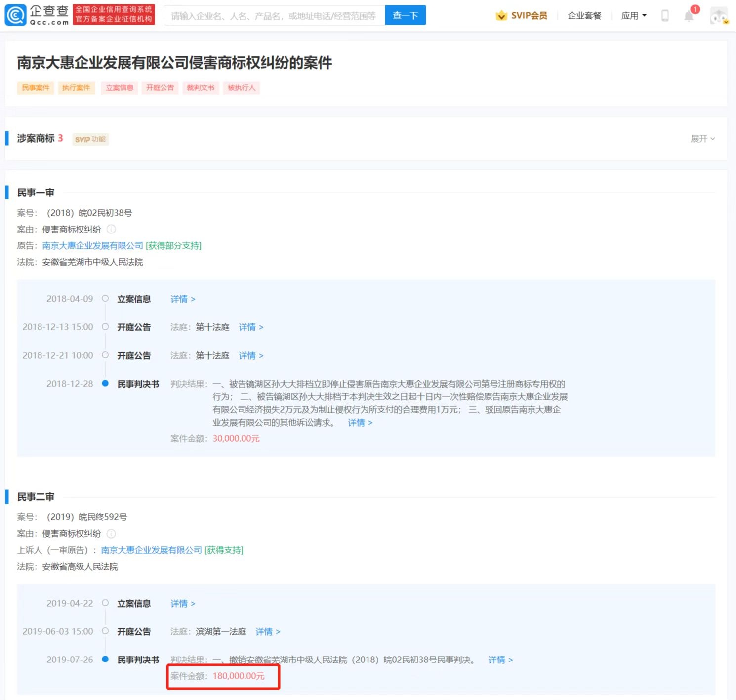
Task: Open the mobile phone app icon
Action: click(665, 16)
